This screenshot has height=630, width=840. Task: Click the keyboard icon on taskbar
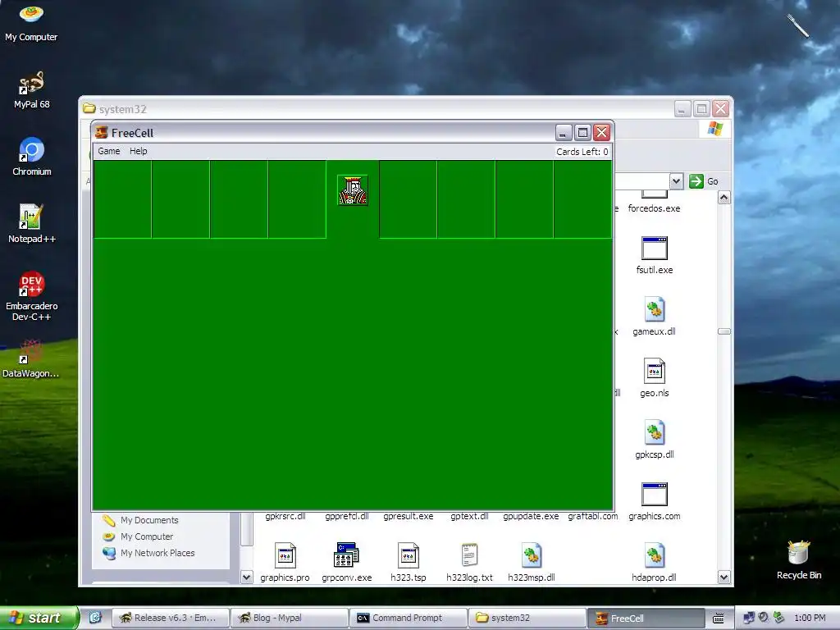(x=719, y=619)
